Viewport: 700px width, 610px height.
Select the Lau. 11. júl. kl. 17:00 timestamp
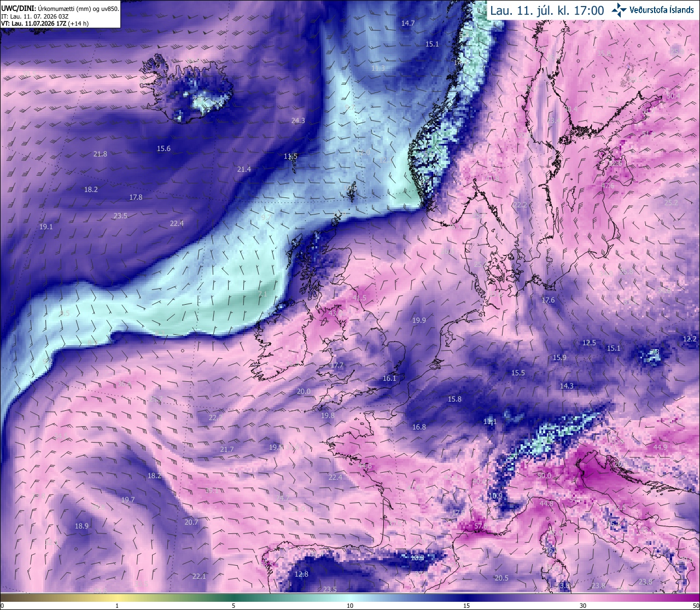pos(547,10)
